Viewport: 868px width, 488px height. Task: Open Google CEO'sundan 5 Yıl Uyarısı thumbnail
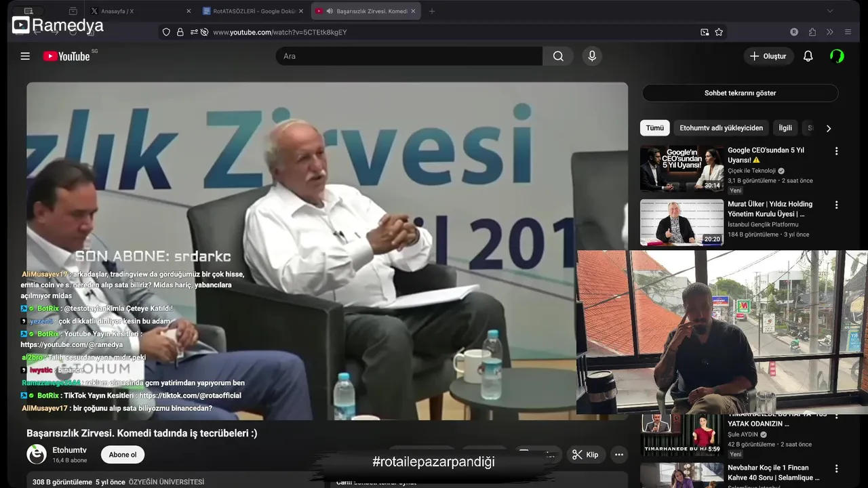(682, 168)
